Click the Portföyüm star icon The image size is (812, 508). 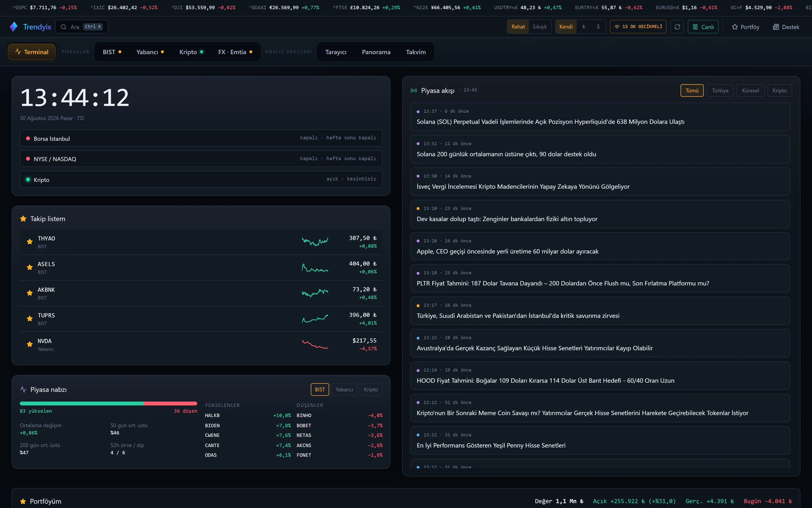coord(23,501)
